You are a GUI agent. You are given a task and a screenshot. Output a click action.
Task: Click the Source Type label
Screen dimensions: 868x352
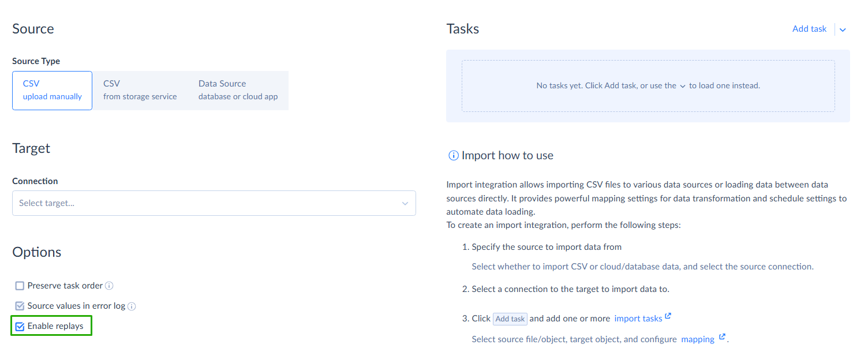click(x=36, y=61)
